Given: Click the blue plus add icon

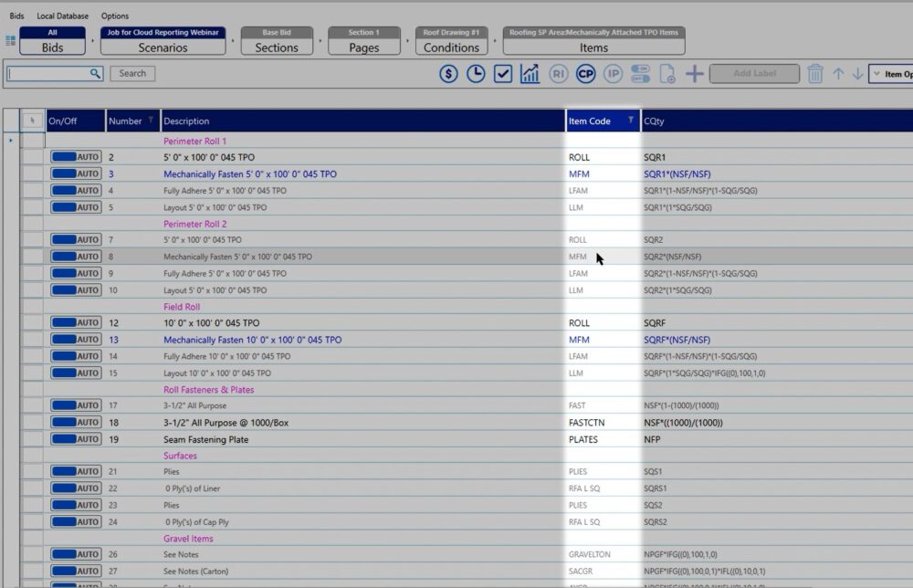Looking at the screenshot, I should point(695,74).
